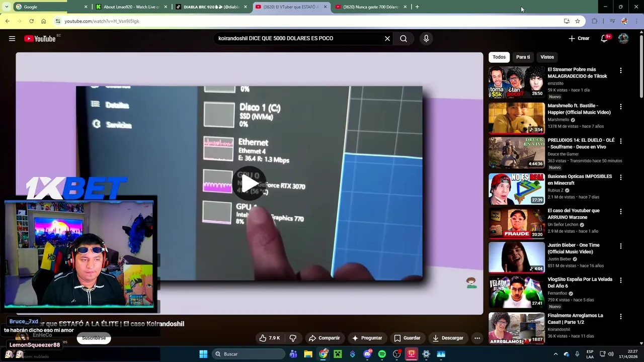Click the 'Compartir' share button
This screenshot has width=644, height=362.
coord(324,338)
